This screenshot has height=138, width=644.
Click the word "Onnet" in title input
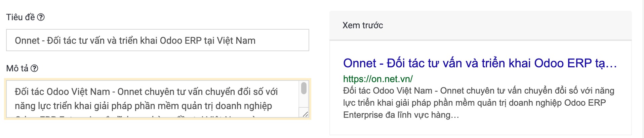pos(27,40)
